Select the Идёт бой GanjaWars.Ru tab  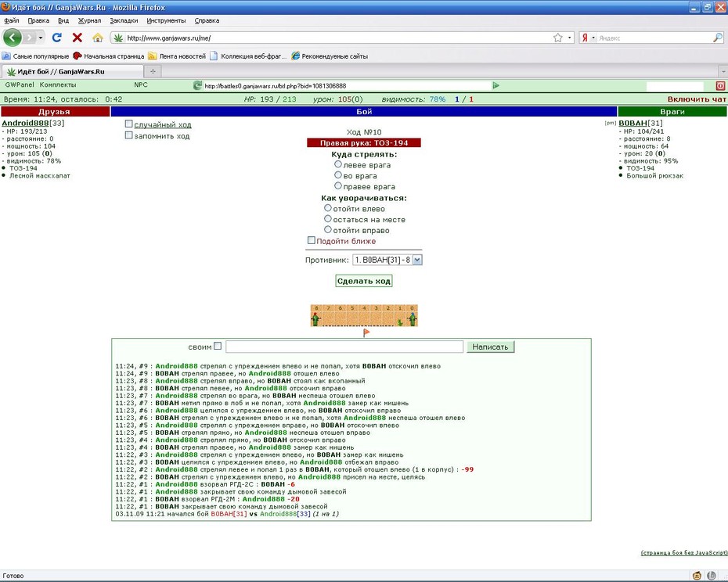pyautogui.click(x=72, y=71)
